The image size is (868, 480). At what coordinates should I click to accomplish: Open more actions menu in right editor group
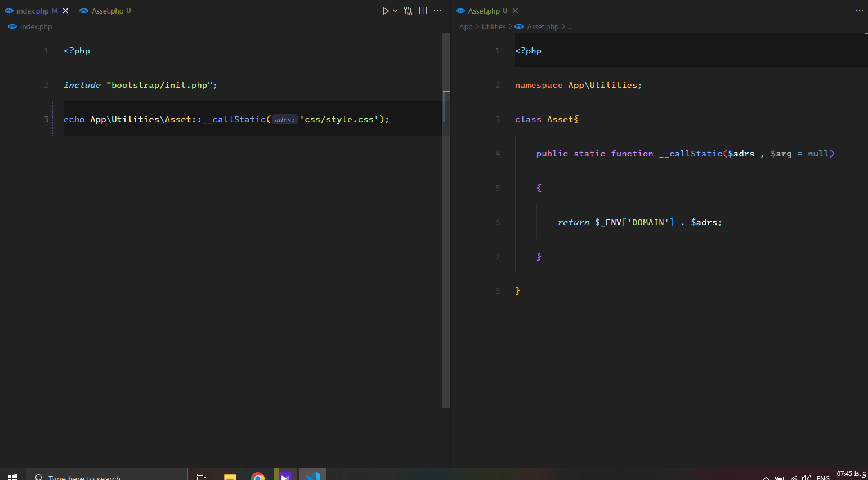coord(859,11)
